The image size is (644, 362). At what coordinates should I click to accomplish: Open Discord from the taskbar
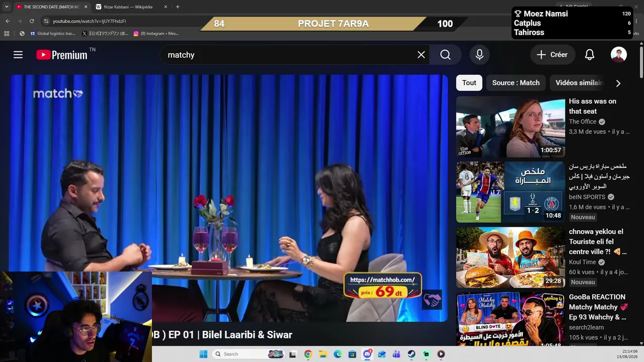click(x=367, y=354)
